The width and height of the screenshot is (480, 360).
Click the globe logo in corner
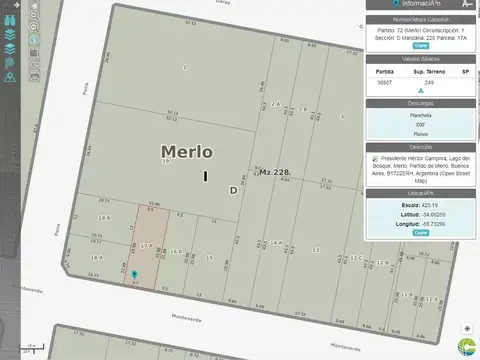tap(467, 348)
